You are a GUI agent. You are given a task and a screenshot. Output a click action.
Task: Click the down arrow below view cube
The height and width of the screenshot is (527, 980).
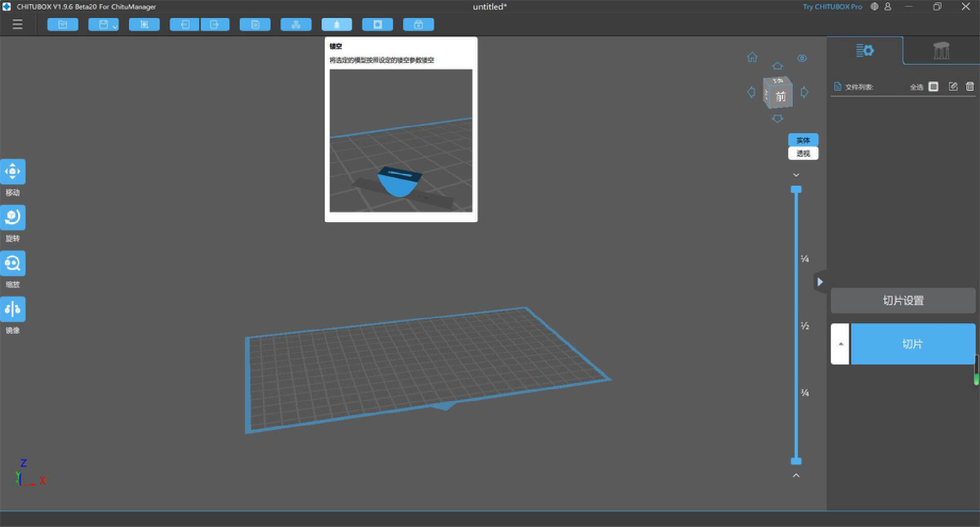777,118
